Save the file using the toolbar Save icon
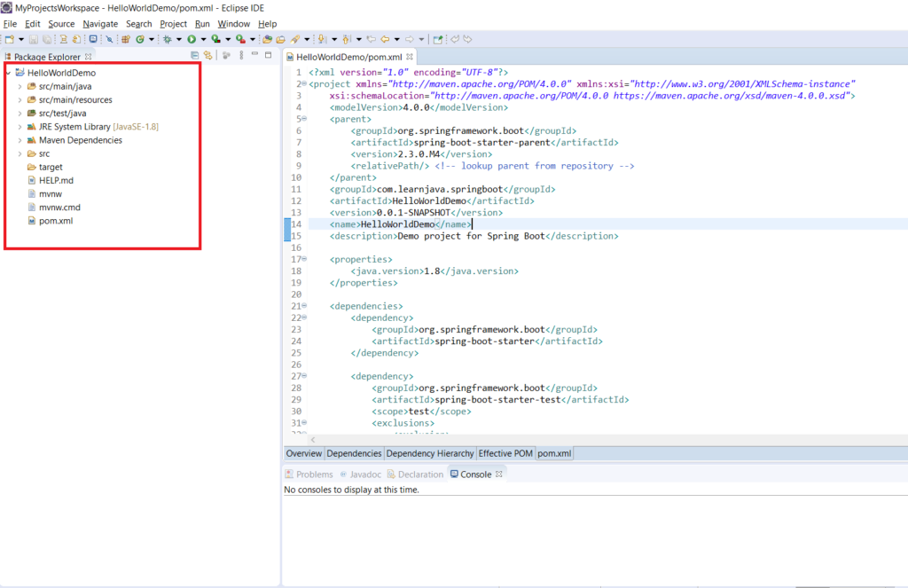Viewport: 908px width, 588px height. 34,38
